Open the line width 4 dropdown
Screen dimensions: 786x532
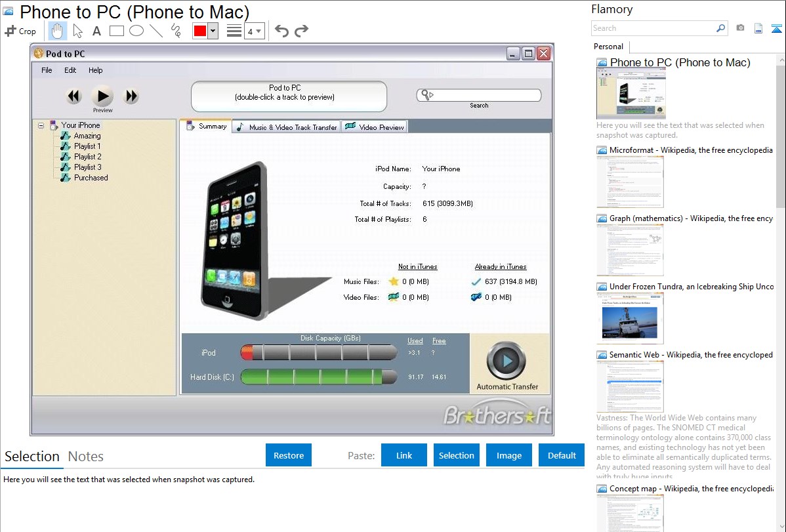tap(254, 31)
